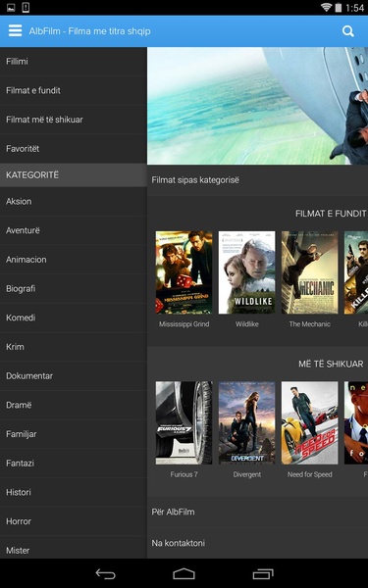Viewport: 368px width, 588px height.
Task: Open Filmat e fundit menu item
Action: pos(74,91)
